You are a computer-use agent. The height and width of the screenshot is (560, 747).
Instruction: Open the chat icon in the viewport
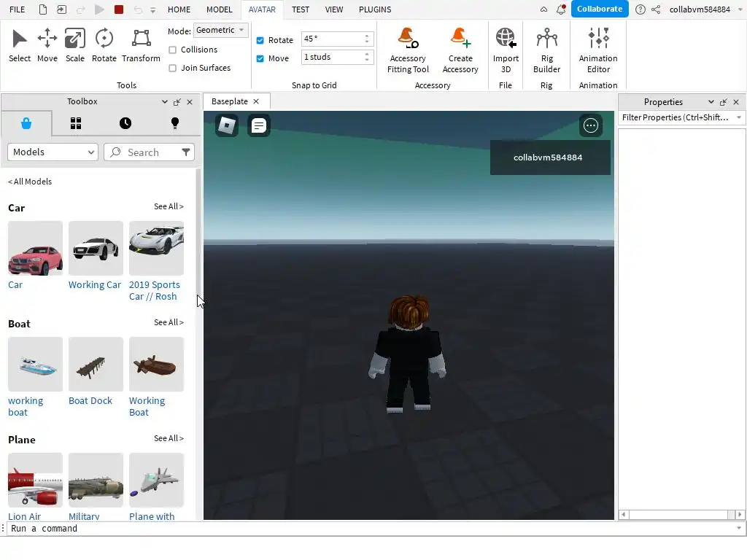pyautogui.click(x=259, y=125)
